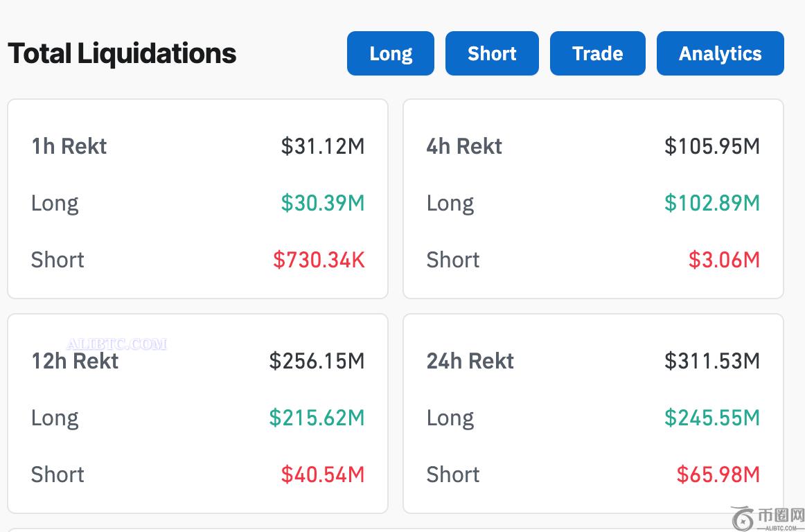Select the 12h short value $40.54M
The height and width of the screenshot is (532, 805).
pyautogui.click(x=323, y=475)
